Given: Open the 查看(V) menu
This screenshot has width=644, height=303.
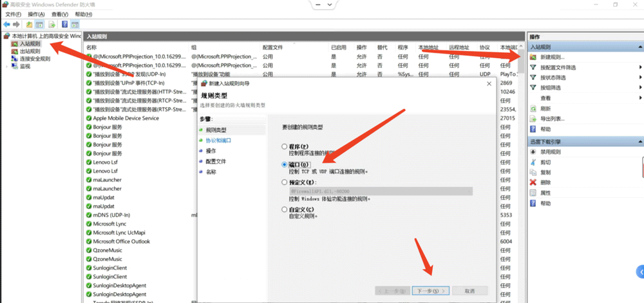Looking at the screenshot, I should [x=59, y=14].
